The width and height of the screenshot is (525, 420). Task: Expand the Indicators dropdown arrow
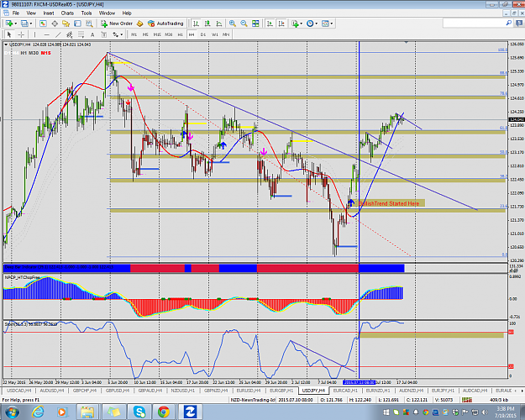pos(302,24)
